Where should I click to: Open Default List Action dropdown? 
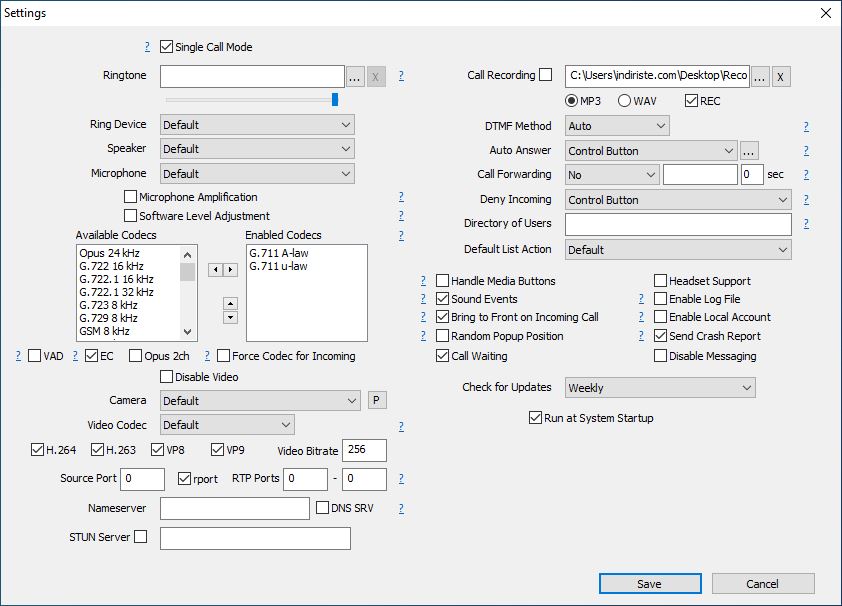(x=678, y=250)
